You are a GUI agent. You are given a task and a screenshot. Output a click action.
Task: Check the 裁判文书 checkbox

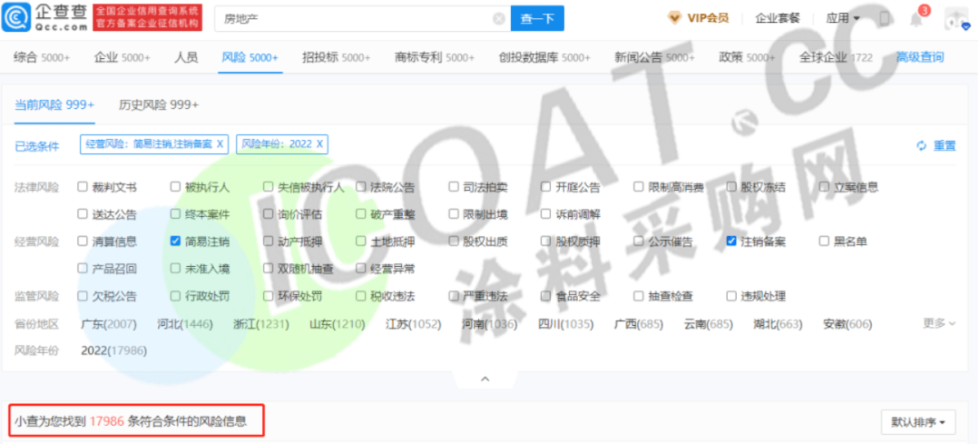83,187
